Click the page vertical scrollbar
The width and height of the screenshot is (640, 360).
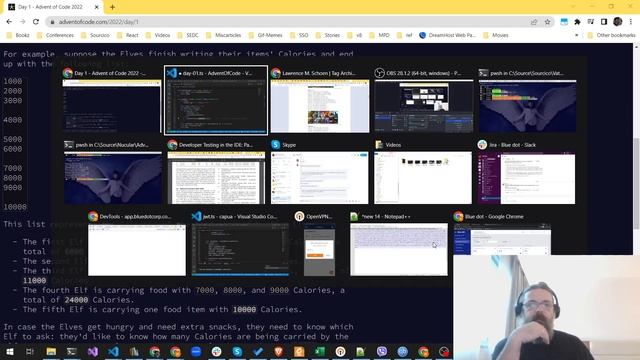tap(636, 184)
